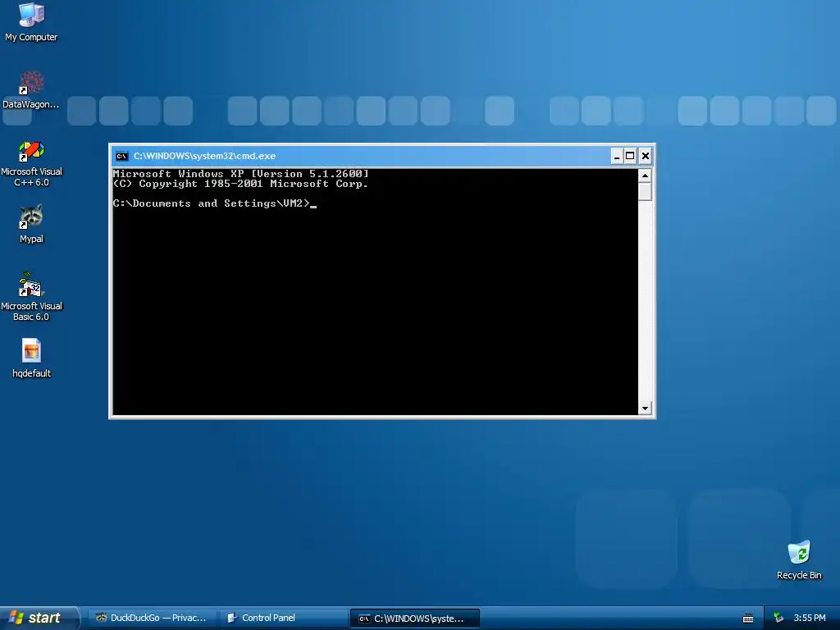Viewport: 840px width, 630px height.
Task: Select the DataWagon desktop shortcut
Action: [31, 89]
